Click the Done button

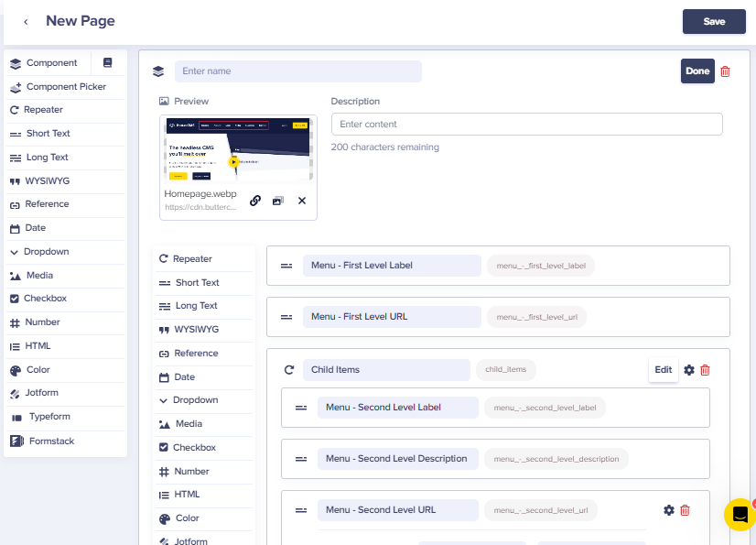coord(697,71)
